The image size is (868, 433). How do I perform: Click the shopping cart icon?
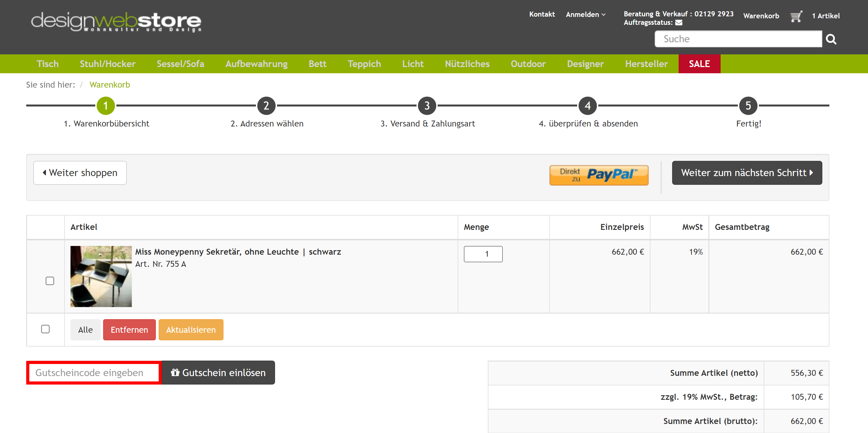(x=796, y=16)
